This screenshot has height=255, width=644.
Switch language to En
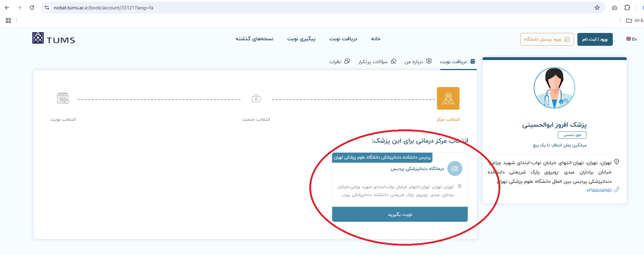(x=631, y=39)
